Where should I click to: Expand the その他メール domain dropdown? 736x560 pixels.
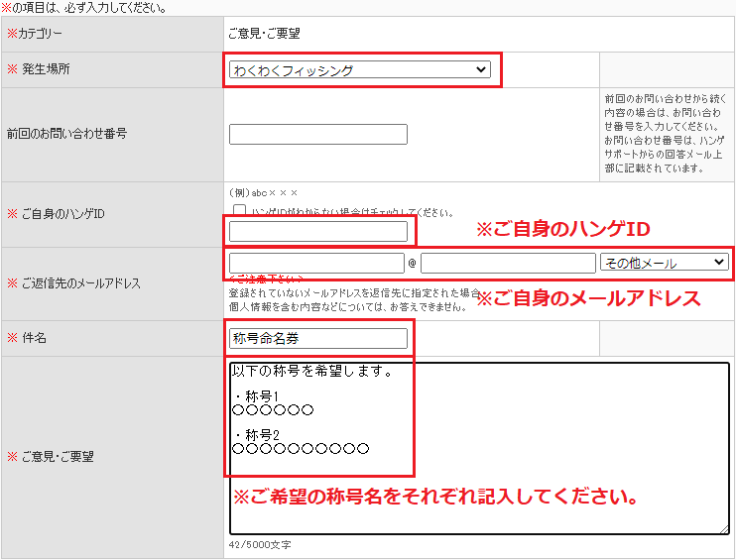(665, 263)
